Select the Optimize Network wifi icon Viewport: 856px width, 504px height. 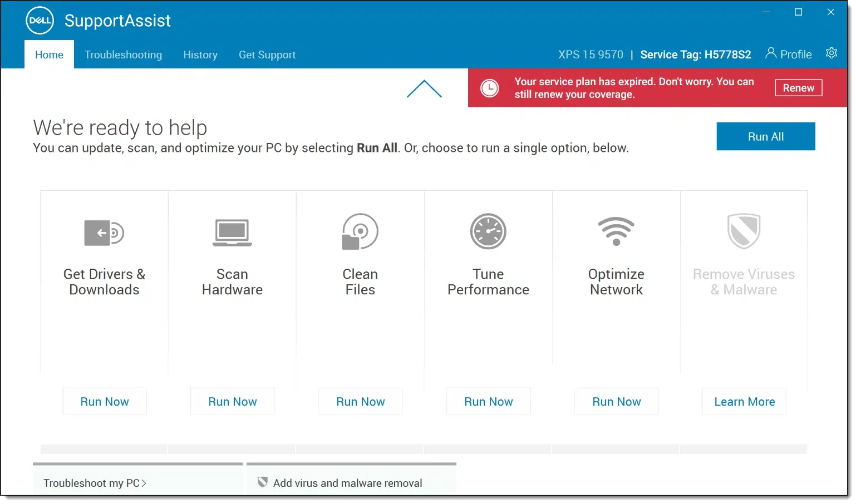point(616,231)
